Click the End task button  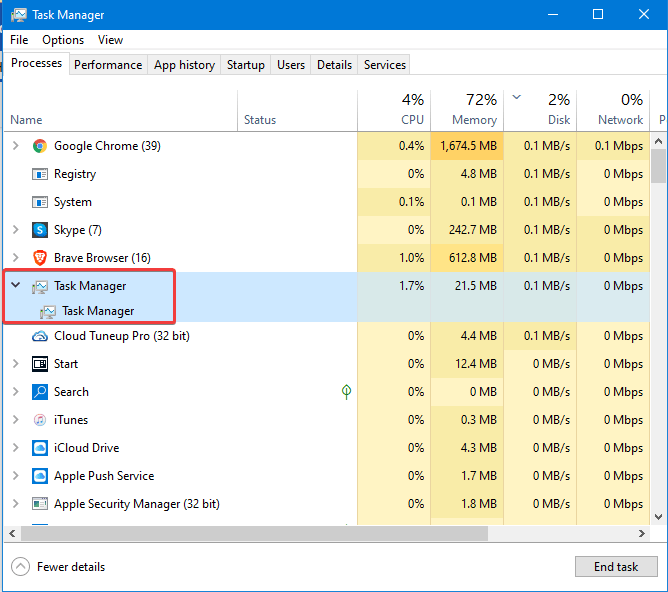616,567
